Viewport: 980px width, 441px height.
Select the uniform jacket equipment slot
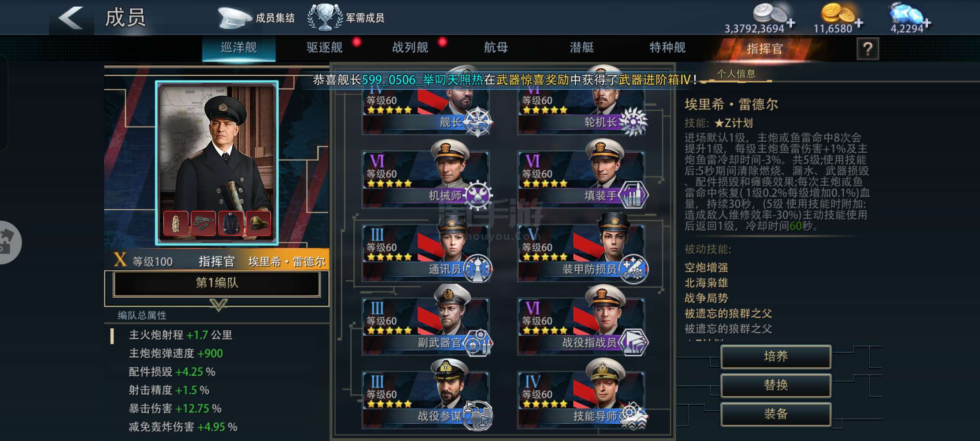[x=231, y=223]
